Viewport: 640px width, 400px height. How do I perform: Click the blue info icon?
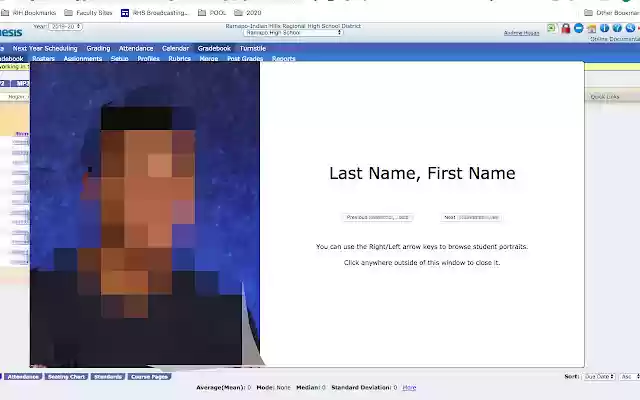pos(604,28)
